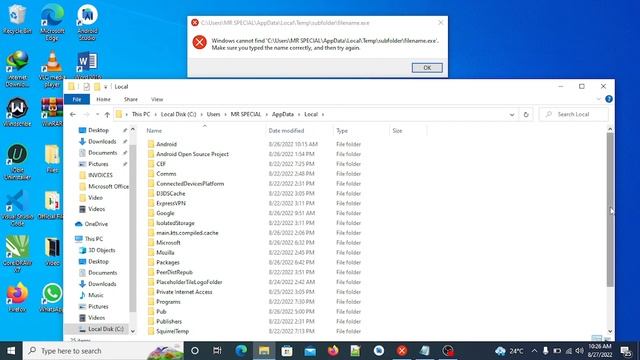This screenshot has width=640, height=360.
Task: Select 3D Objects in navigation pane
Action: (x=102, y=250)
